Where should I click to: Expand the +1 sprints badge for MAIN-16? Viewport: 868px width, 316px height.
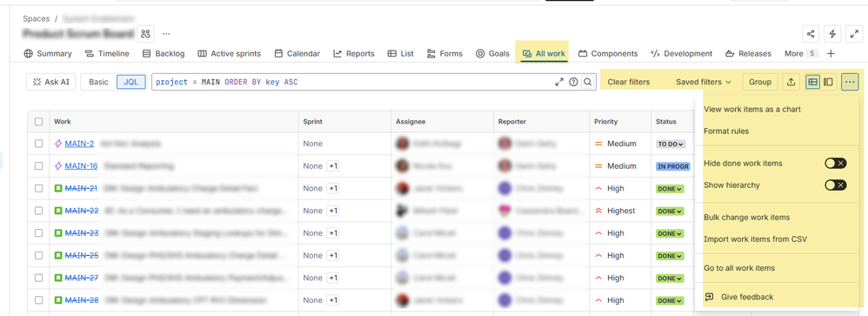point(333,166)
